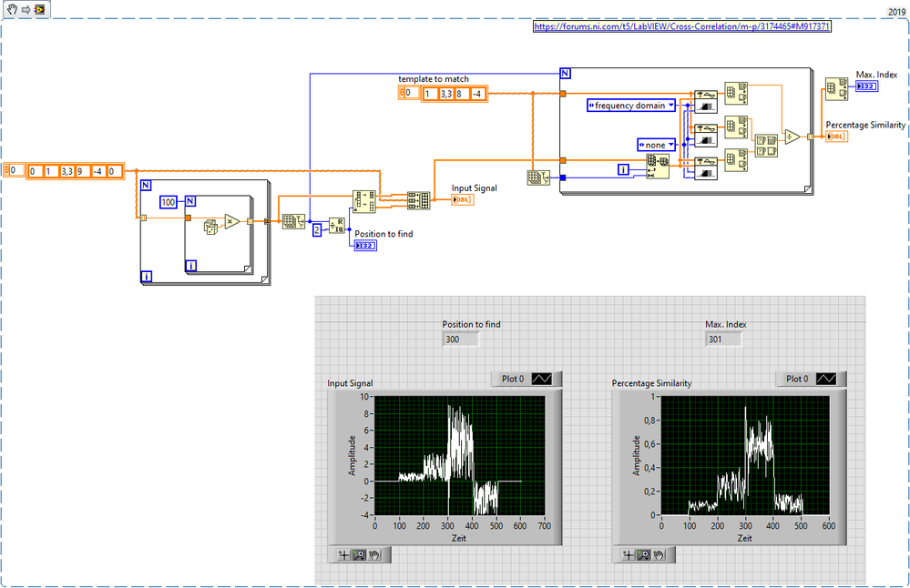Click the numeric constant 2
Viewport: 910px width, 588px height.
click(317, 230)
